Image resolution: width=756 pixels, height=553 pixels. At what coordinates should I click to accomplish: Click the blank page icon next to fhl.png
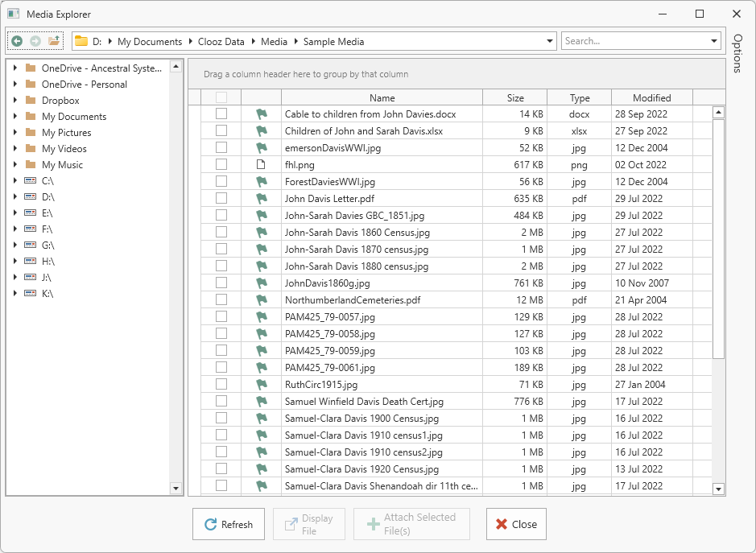click(x=261, y=165)
